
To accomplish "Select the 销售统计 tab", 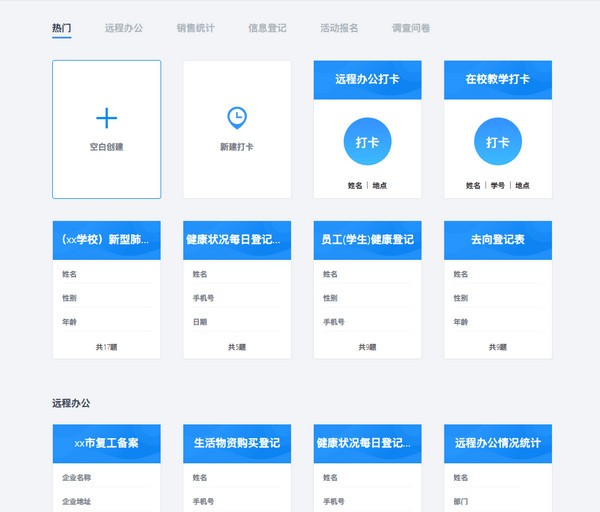I will coord(195,28).
